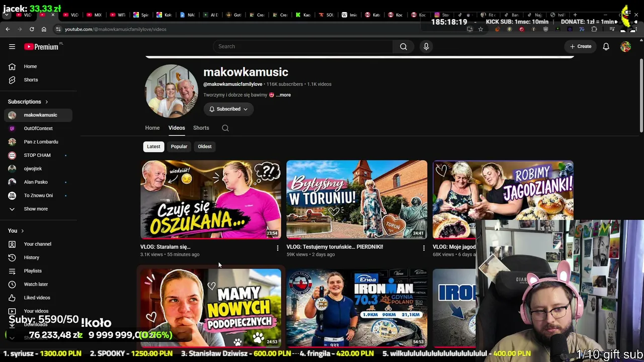The image size is (644, 362).
Task: Click the browser home icon
Action: (x=44, y=29)
